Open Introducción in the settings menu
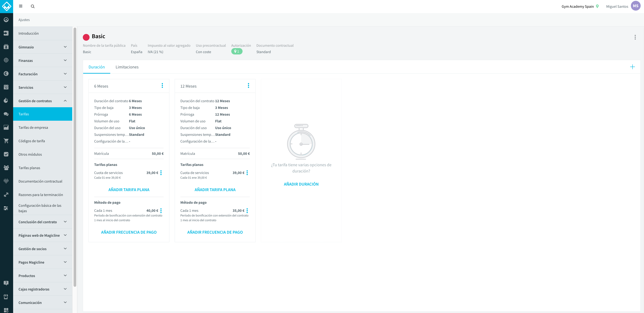Image resolution: width=644 pixels, height=313 pixels. [42, 33]
